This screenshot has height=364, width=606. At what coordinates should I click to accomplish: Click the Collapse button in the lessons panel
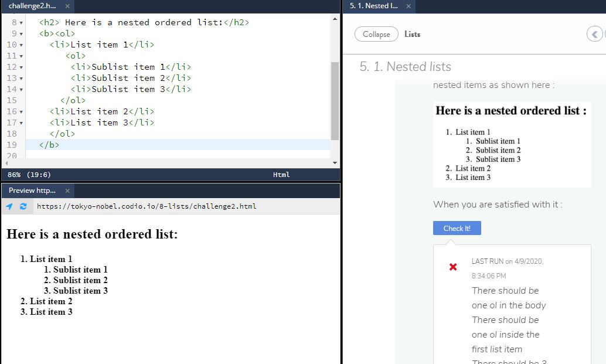click(x=376, y=34)
